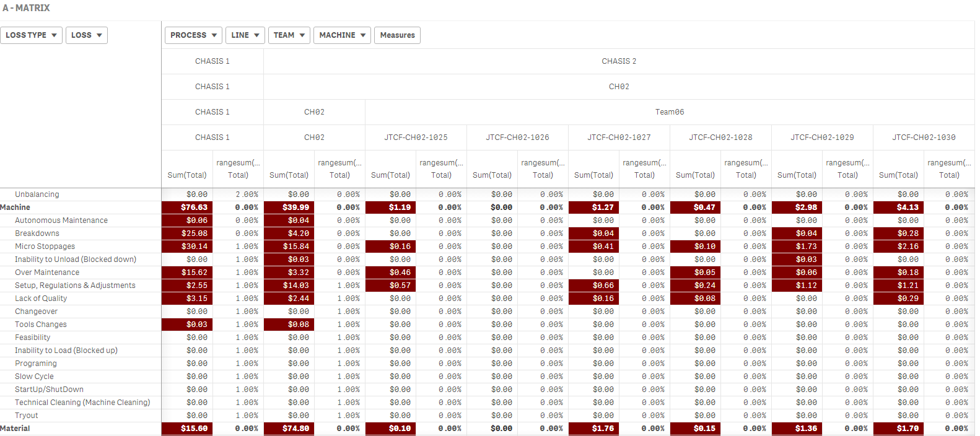Image resolution: width=980 pixels, height=436 pixels.
Task: Click the JTCF-CH02-1030 machine header
Action: [x=924, y=137]
